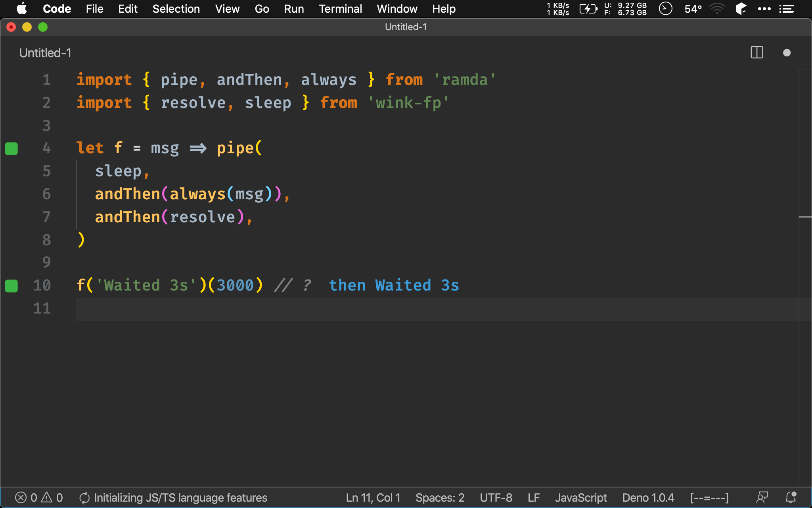Open the View menu

[227, 9]
